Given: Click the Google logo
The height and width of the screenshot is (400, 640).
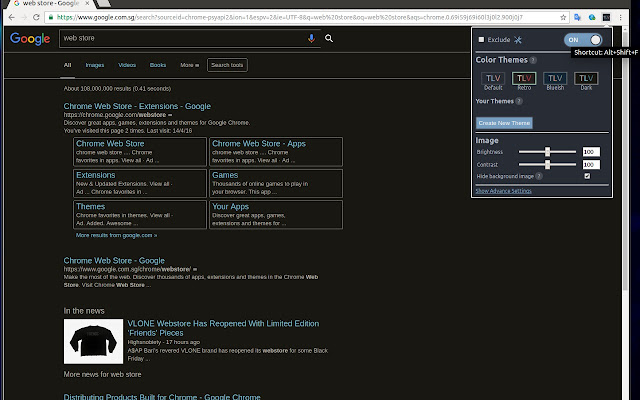Looking at the screenshot, I should pyautogui.click(x=30, y=39).
